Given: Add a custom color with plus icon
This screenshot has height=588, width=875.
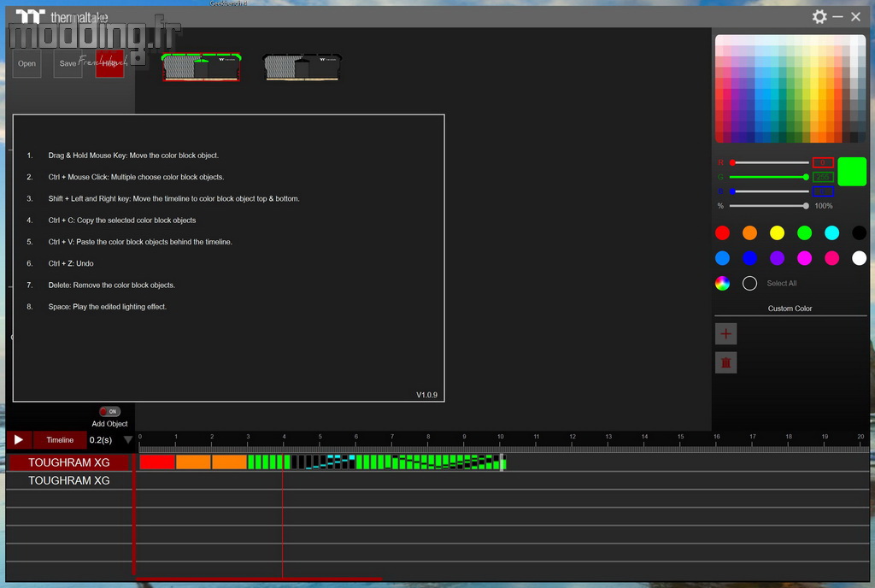Looking at the screenshot, I should (x=726, y=334).
